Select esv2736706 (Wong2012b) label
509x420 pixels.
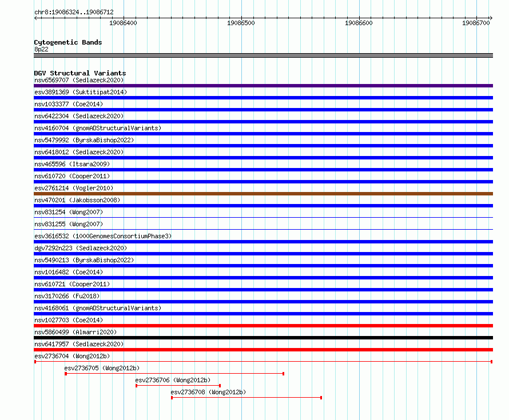(173, 380)
